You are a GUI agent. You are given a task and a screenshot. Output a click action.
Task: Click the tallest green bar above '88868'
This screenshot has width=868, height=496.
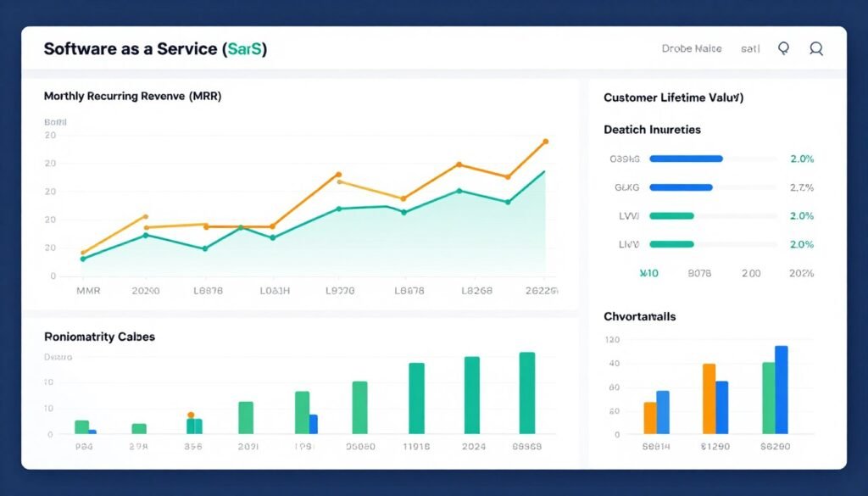(527, 393)
